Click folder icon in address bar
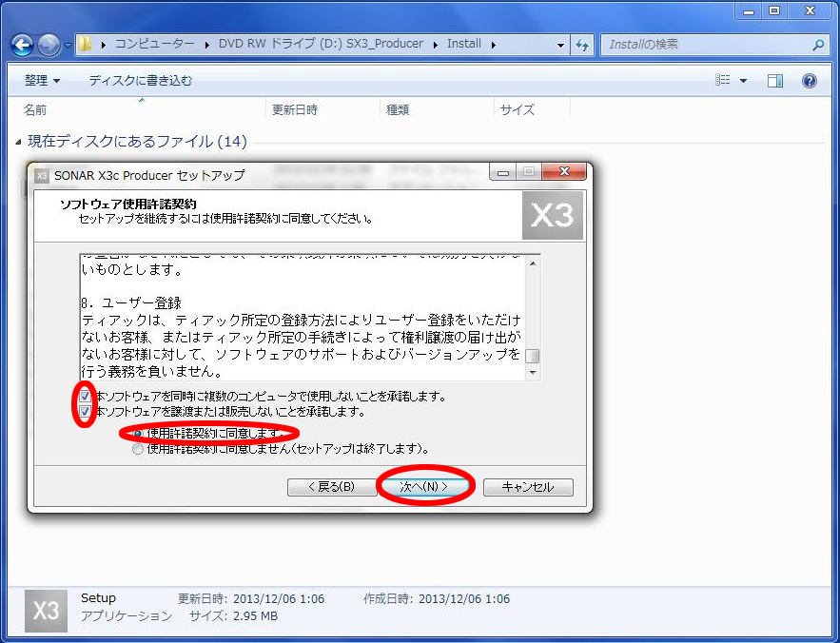 click(85, 44)
